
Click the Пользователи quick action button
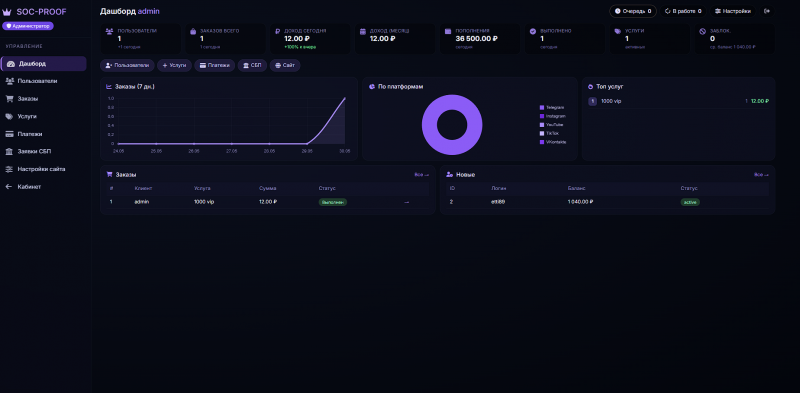point(127,65)
